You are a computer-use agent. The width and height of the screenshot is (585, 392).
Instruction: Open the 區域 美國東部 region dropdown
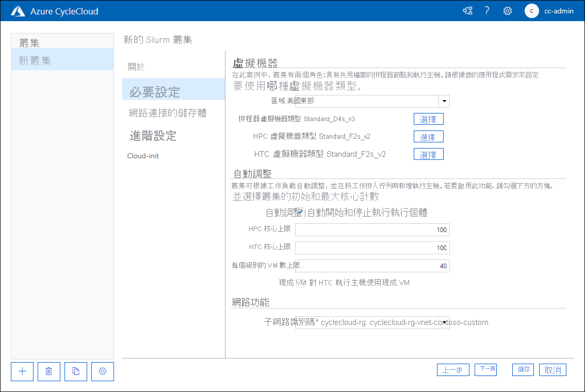444,101
